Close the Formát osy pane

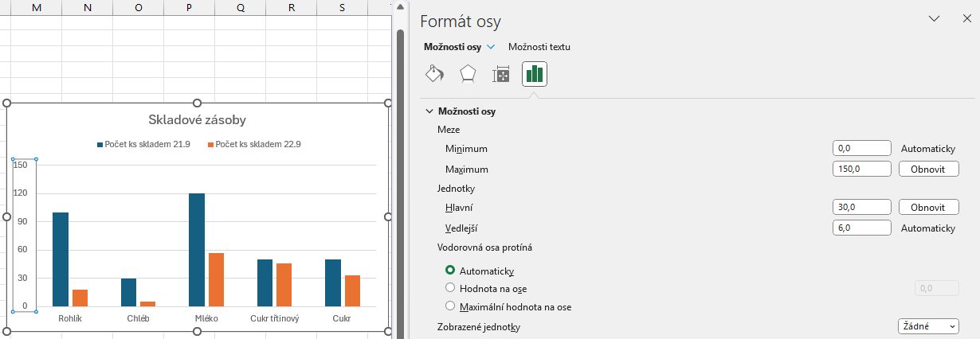click(966, 18)
